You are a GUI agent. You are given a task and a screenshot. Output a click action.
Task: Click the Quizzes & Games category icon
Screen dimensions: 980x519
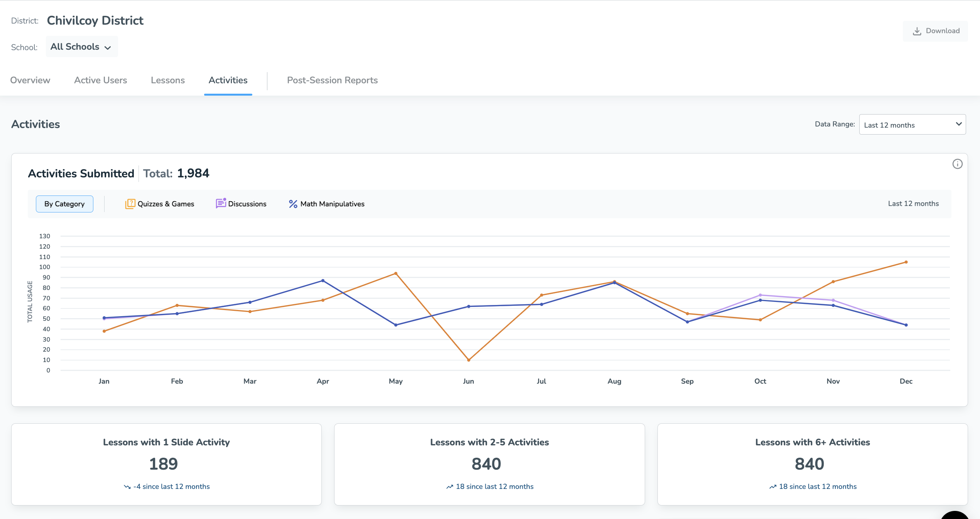click(130, 204)
